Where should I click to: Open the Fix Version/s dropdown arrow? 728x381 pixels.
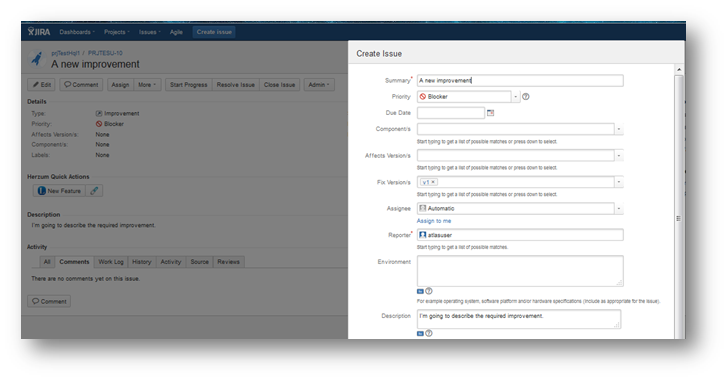618,182
